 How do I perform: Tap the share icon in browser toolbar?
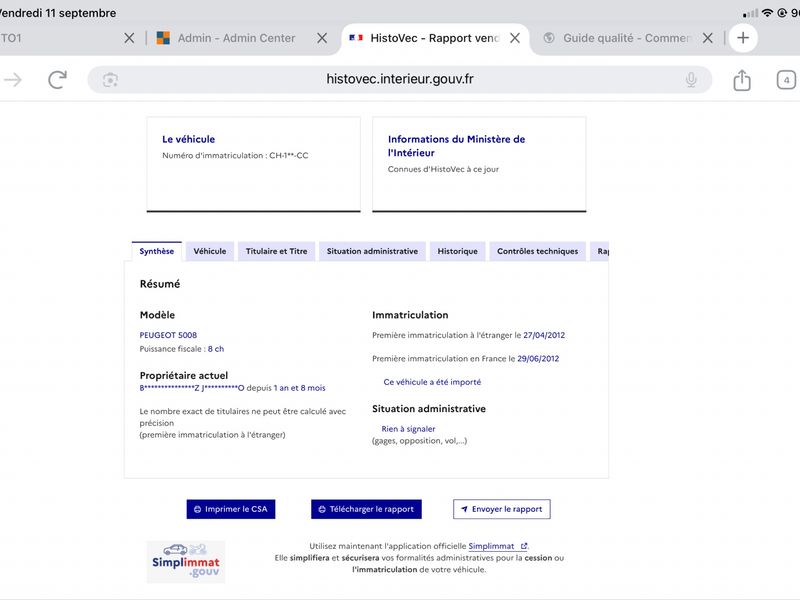tap(742, 80)
